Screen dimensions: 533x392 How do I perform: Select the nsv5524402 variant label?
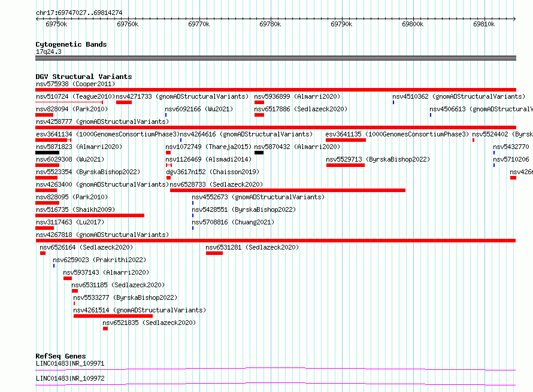click(502, 134)
